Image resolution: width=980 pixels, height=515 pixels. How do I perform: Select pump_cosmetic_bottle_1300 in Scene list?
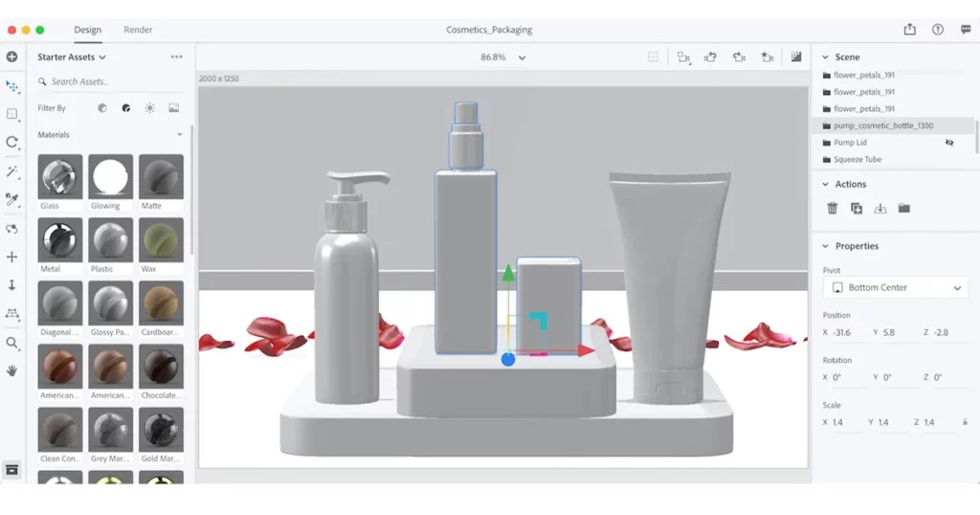pos(895,125)
